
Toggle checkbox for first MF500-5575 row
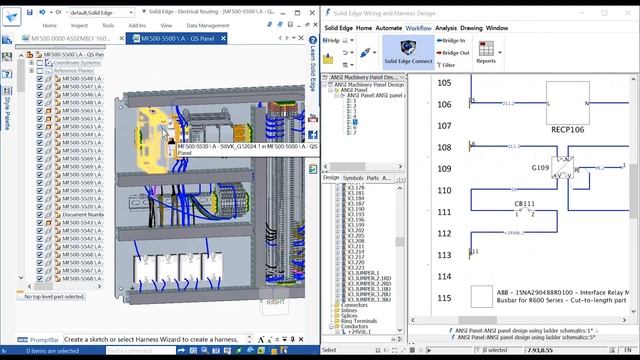[40, 142]
